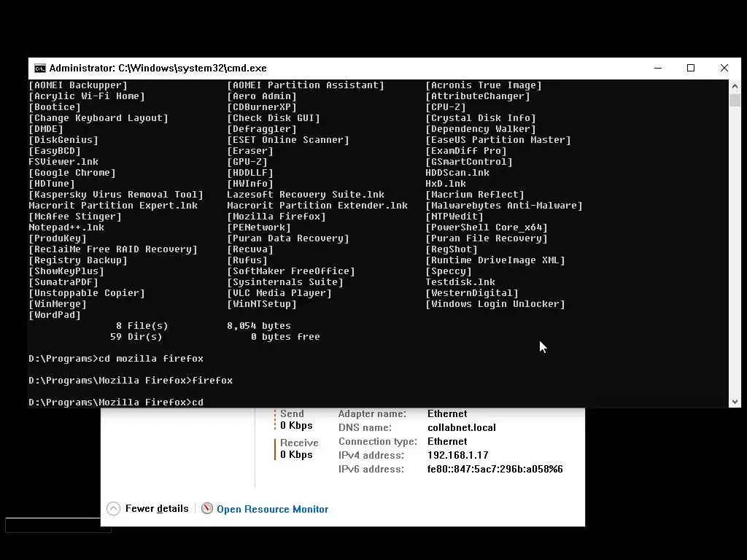Click the [Macrium Reflect] entry
Image resolution: width=747 pixels, height=560 pixels.
(x=475, y=195)
